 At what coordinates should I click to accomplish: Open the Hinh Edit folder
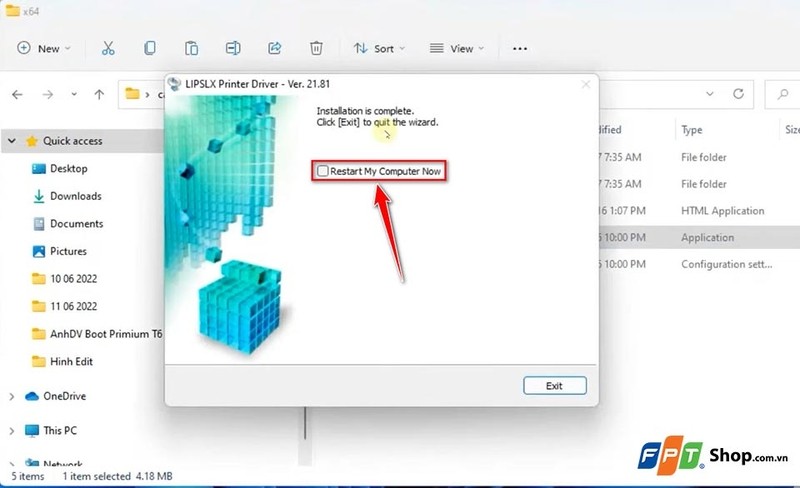coord(71,361)
